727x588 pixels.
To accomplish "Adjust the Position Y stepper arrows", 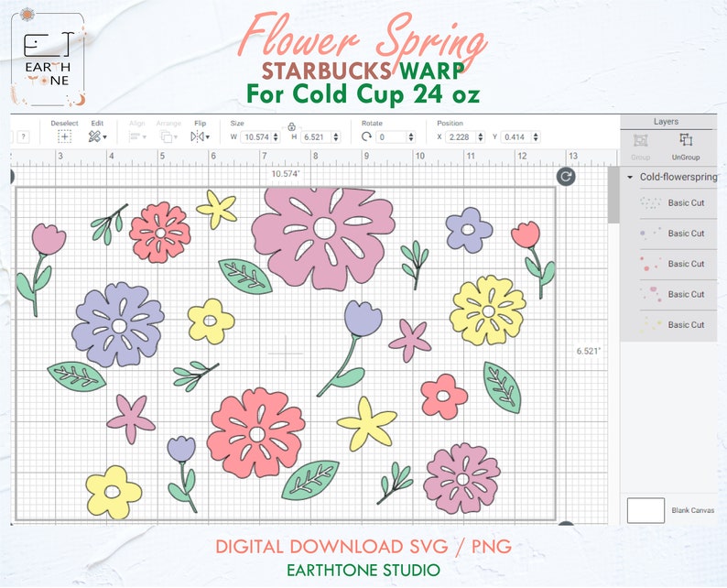I will pos(536,137).
